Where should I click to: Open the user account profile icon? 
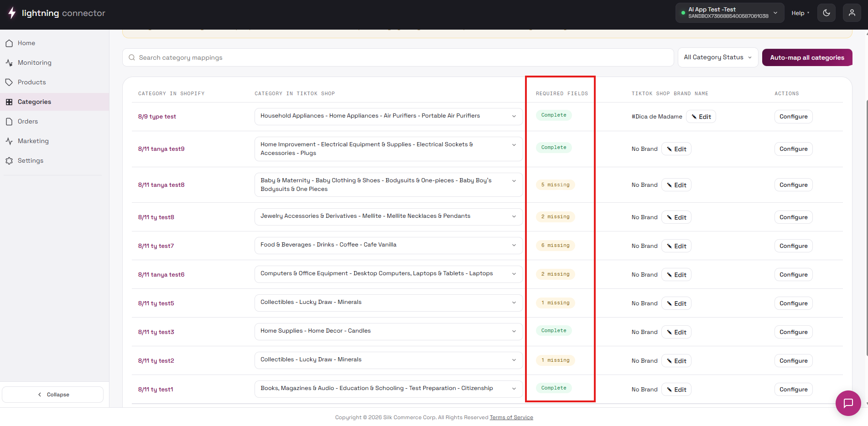[x=852, y=13]
